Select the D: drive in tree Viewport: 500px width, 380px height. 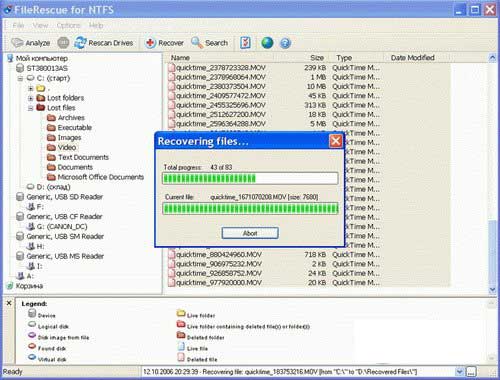tap(53, 187)
